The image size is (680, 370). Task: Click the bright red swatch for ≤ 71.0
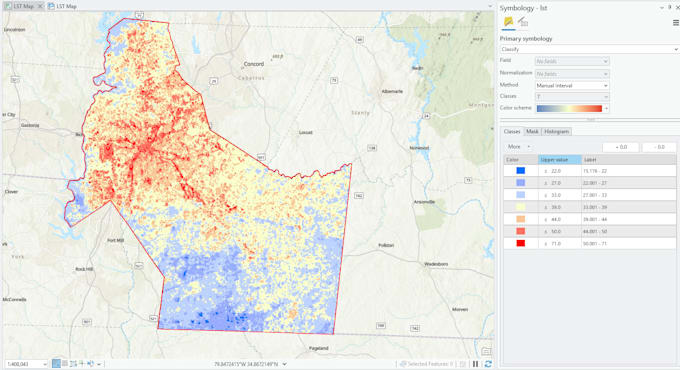[x=520, y=243]
